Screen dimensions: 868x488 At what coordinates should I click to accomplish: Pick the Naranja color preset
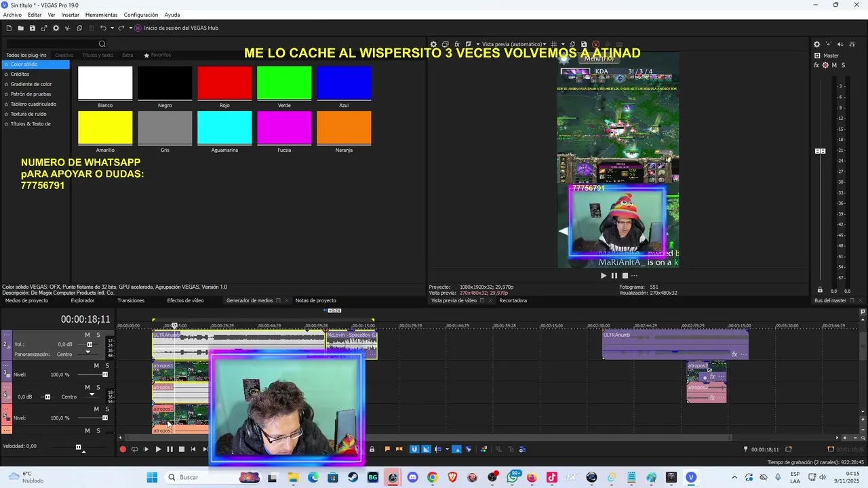(x=344, y=127)
